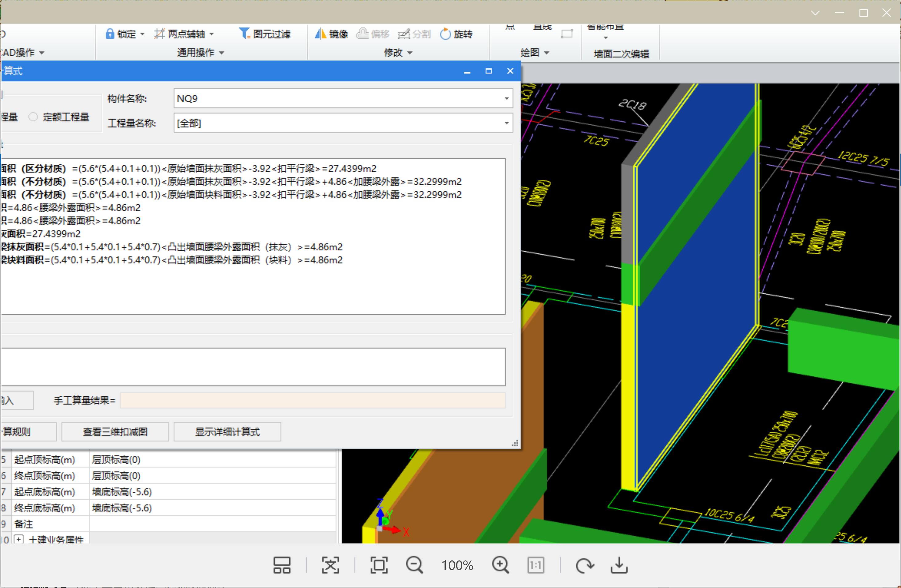The width and height of the screenshot is (901, 588).
Task: Click the manual formula input box
Action: [253, 367]
